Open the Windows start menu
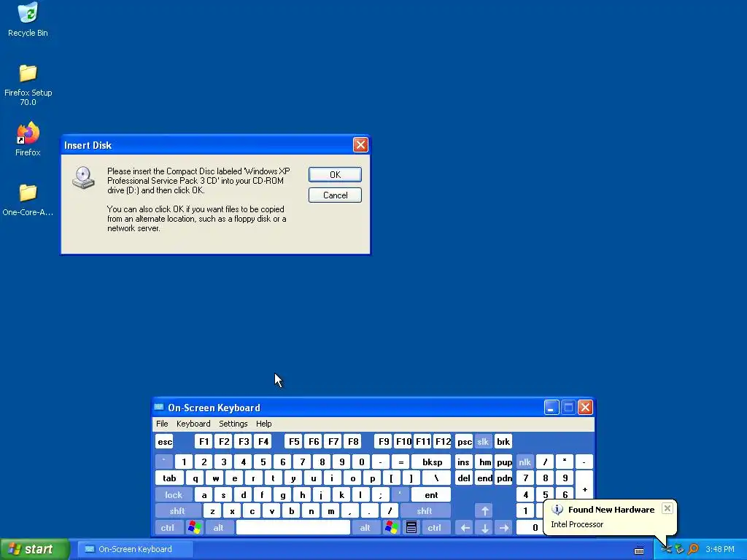This screenshot has width=747, height=560. coord(34,550)
